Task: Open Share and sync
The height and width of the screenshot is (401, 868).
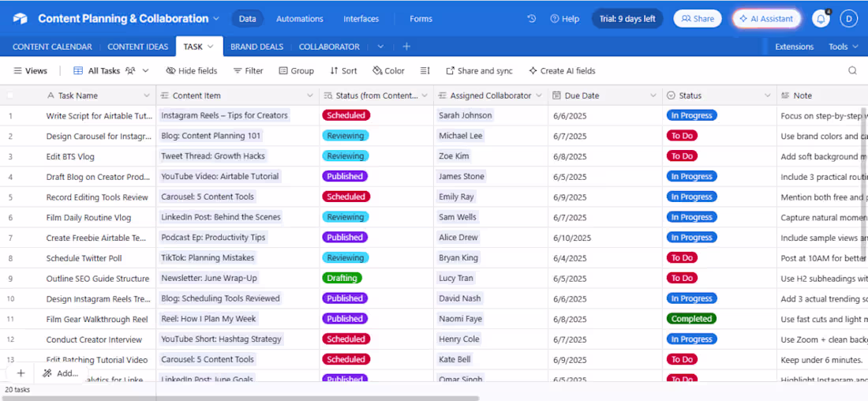Action: pos(480,71)
